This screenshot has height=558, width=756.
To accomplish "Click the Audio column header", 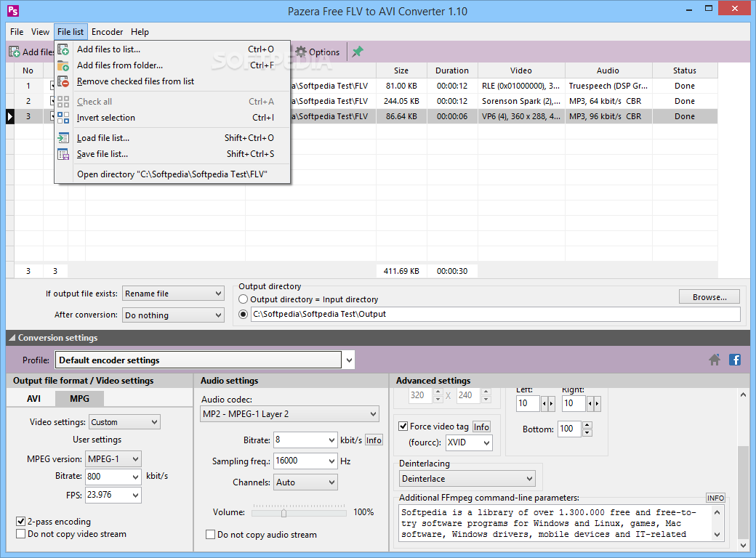I will pyautogui.click(x=608, y=70).
